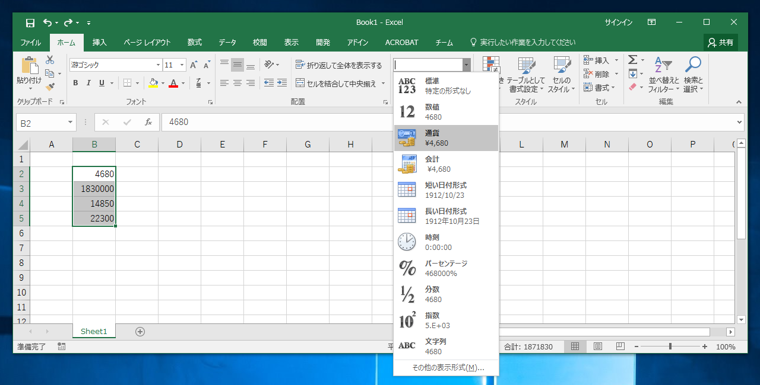Close number format list via combo arrow
Screen dimensions: 760x385
point(466,65)
